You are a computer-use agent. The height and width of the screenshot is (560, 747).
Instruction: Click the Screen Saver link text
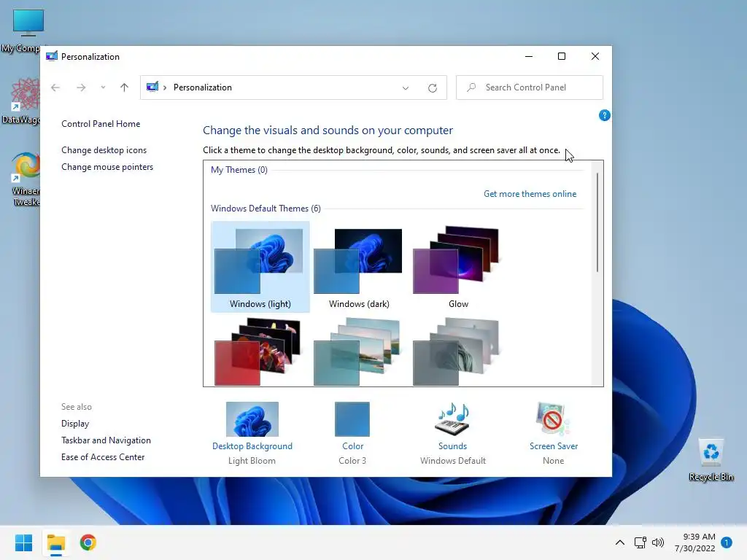pos(554,446)
